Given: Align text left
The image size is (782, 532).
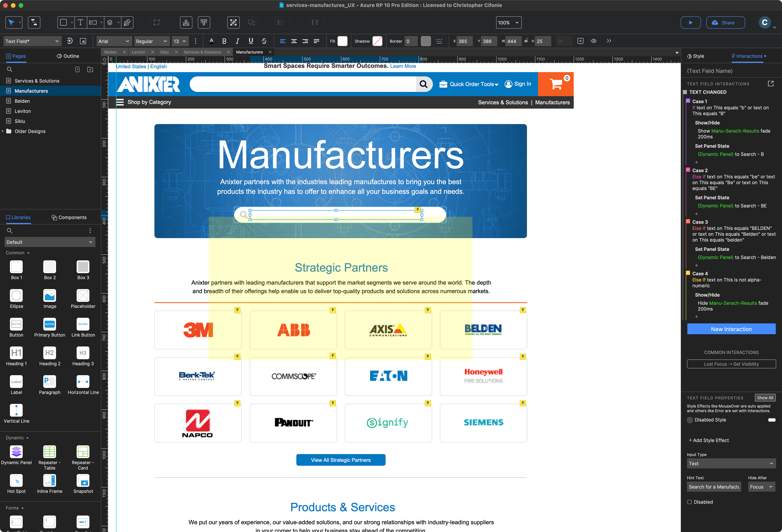Looking at the screenshot, I should (283, 41).
